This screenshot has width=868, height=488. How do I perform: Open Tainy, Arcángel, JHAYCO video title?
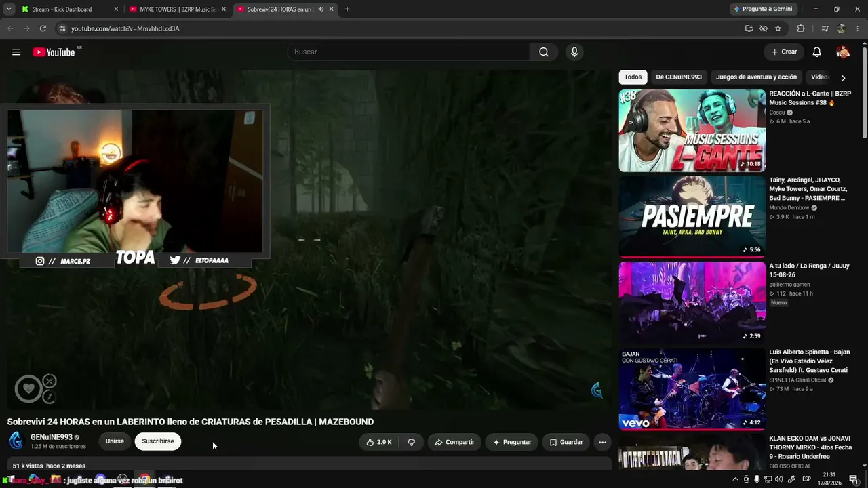tap(808, 189)
